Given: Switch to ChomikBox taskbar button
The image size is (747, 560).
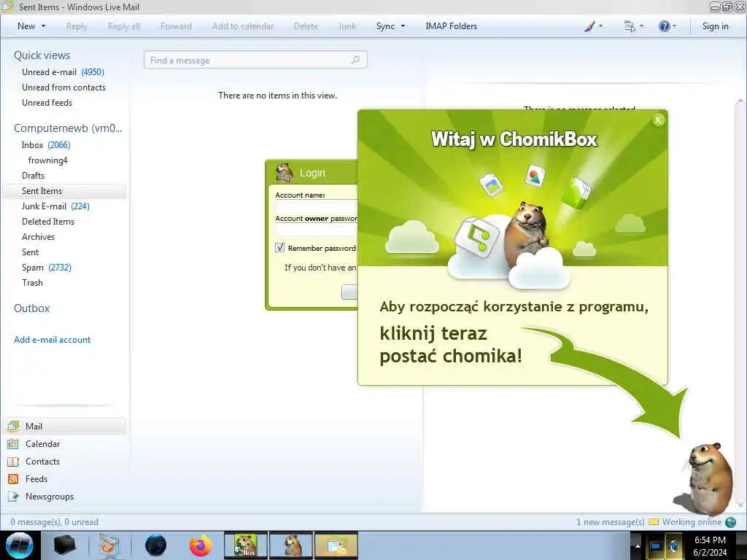Looking at the screenshot, I should (x=246, y=545).
